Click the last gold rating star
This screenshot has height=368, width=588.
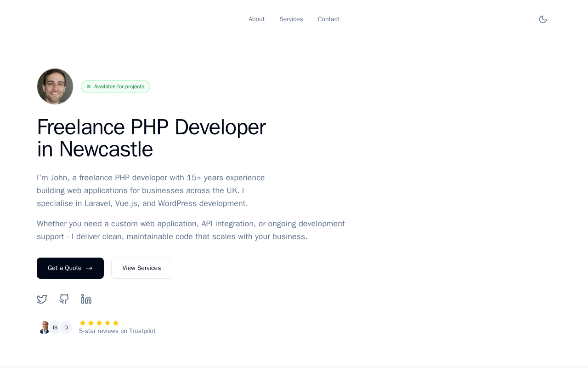point(116,323)
